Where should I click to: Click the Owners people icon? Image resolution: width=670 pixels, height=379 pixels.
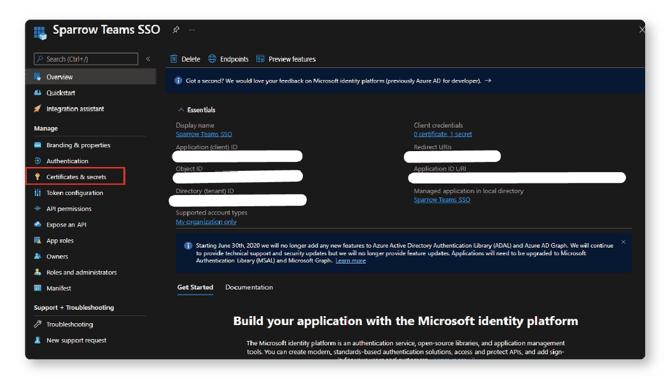38,256
